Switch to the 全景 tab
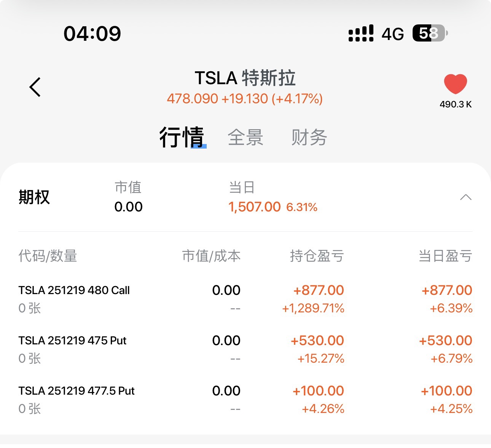 click(x=245, y=138)
